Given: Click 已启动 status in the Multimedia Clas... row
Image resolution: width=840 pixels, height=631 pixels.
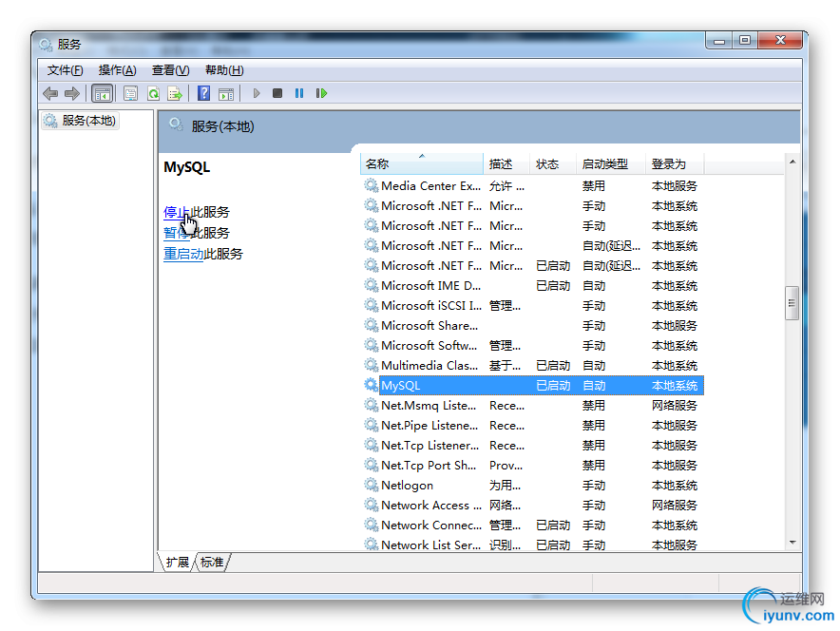Looking at the screenshot, I should pos(553,365).
